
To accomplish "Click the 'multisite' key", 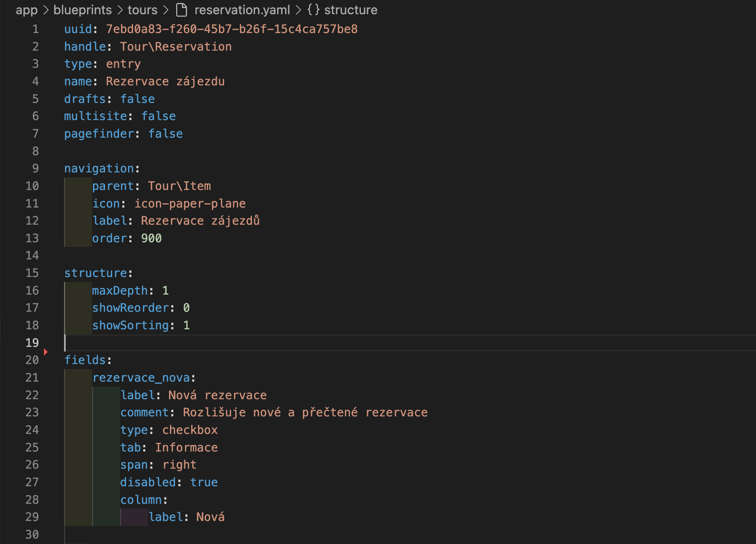I will pos(95,116).
